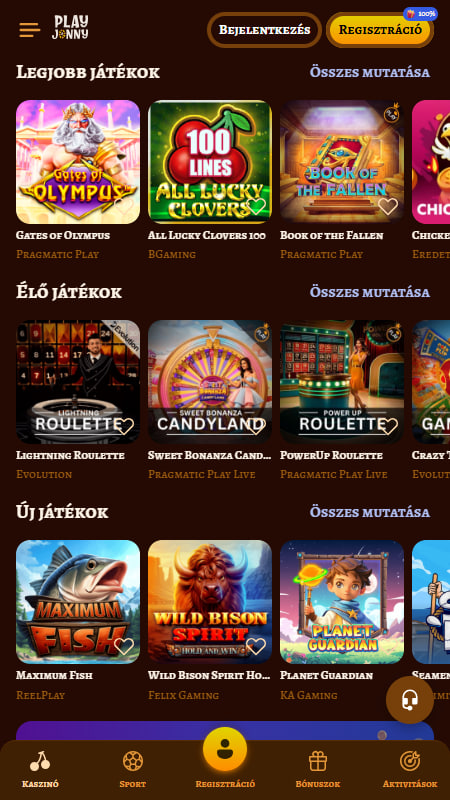This screenshot has height=800, width=450.
Task: Show all Élő játékok games
Action: click(370, 292)
